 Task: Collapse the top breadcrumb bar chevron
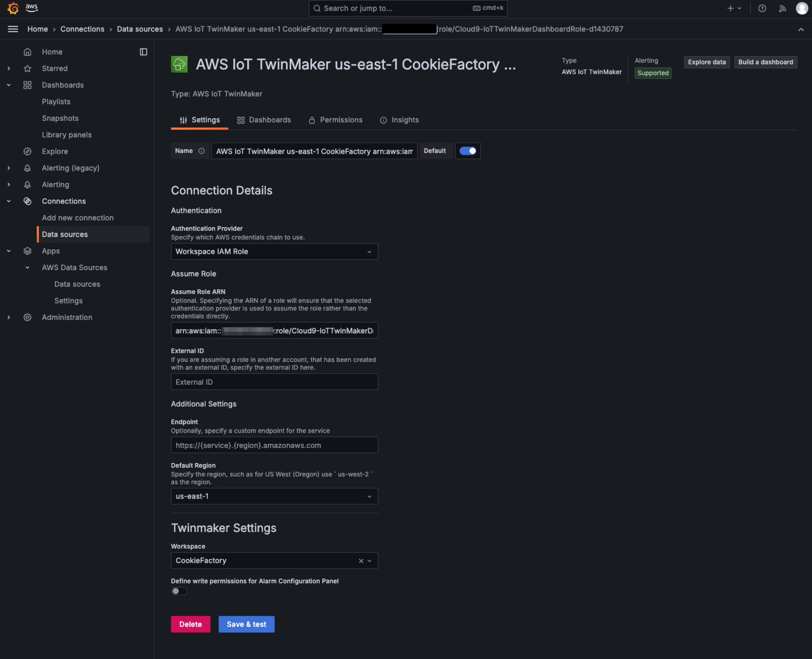[x=801, y=29]
